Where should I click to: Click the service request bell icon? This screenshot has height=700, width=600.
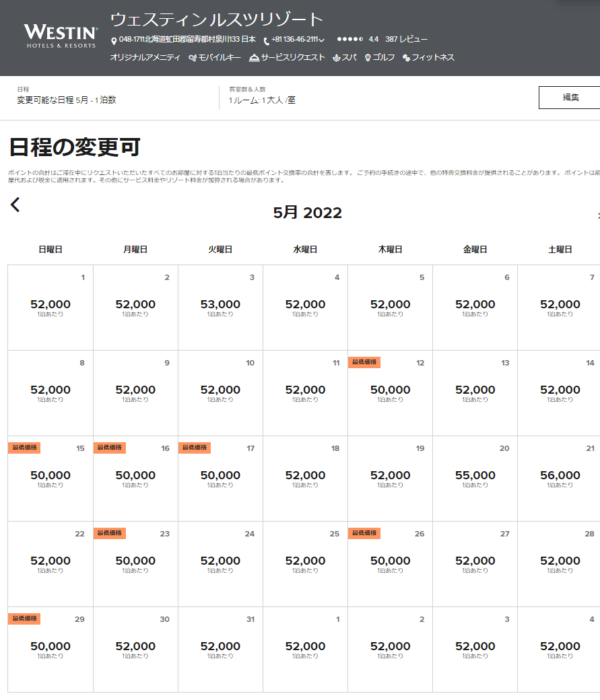pyautogui.click(x=254, y=58)
